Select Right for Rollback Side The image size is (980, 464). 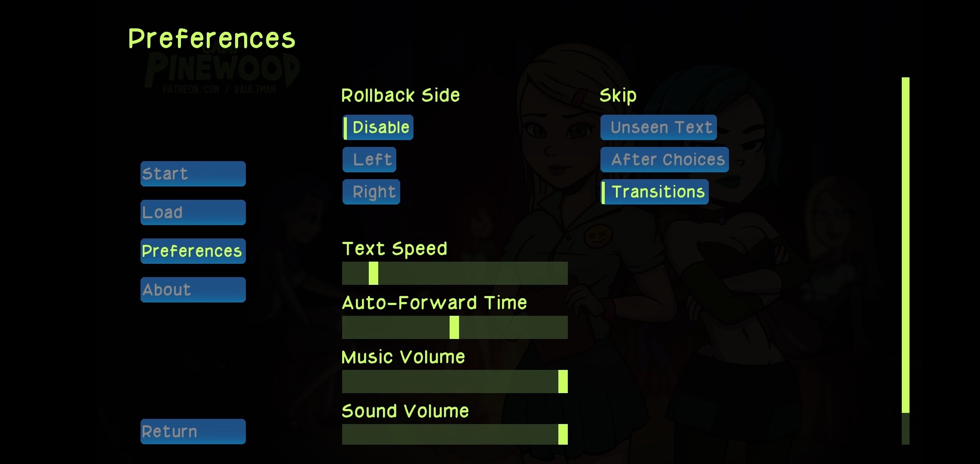click(x=373, y=191)
